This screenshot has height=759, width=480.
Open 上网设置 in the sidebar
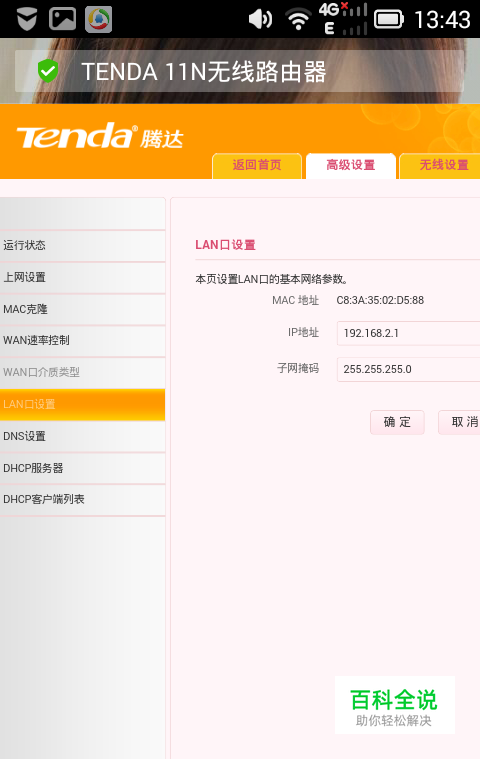[x=82, y=277]
